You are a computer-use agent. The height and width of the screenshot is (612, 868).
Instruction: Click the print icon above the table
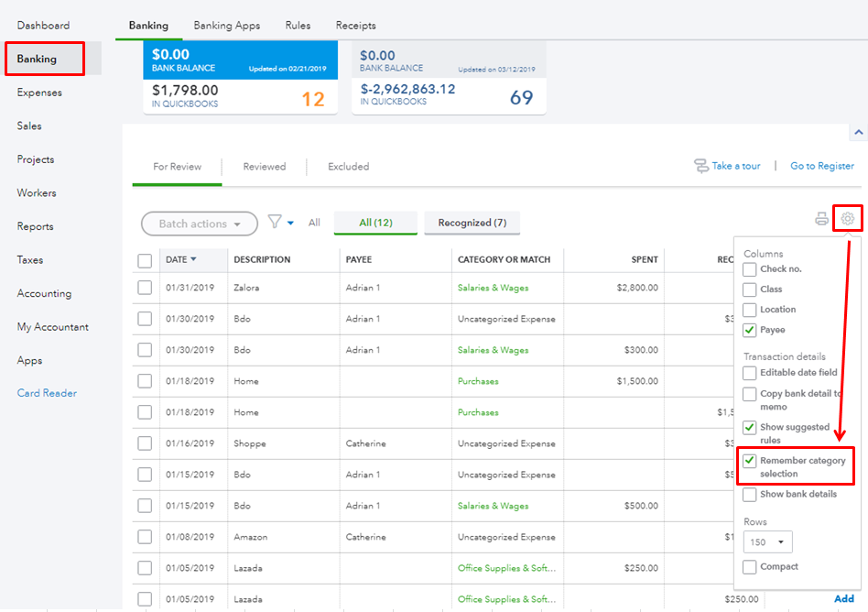[821, 219]
